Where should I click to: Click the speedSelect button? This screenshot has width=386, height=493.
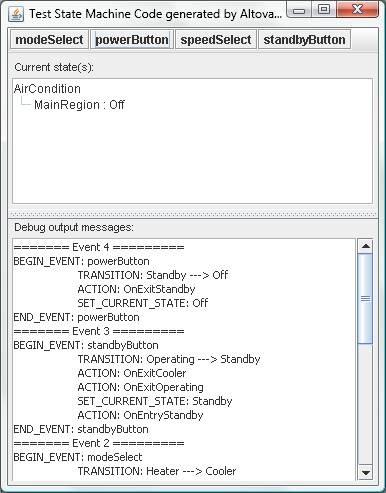pos(216,40)
